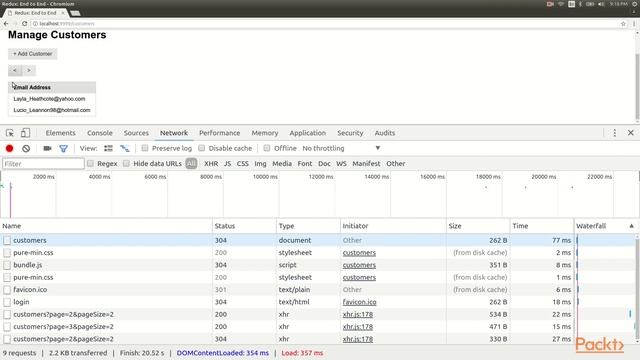Viewport: 640px width, 360px height.
Task: Go to previous customers page
Action: click(15, 71)
